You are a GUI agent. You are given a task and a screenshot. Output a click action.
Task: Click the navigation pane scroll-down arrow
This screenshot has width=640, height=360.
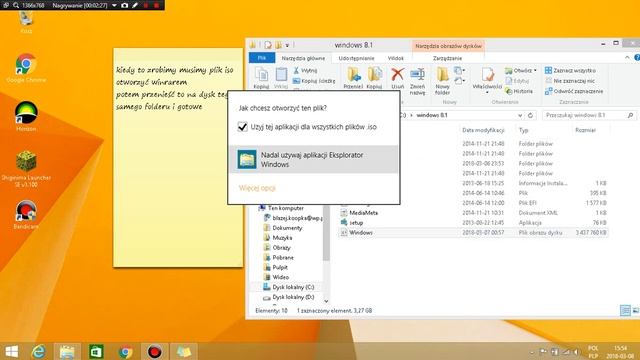point(326,302)
